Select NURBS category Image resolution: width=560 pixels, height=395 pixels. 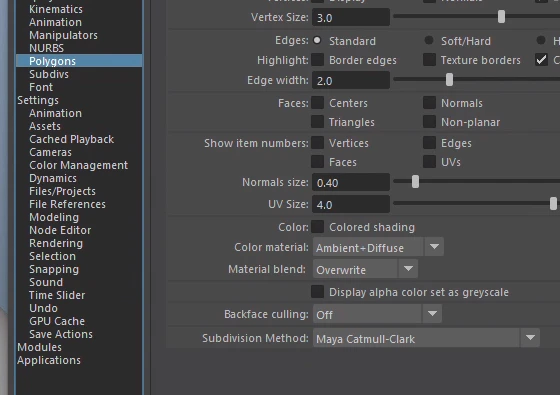coord(47,48)
